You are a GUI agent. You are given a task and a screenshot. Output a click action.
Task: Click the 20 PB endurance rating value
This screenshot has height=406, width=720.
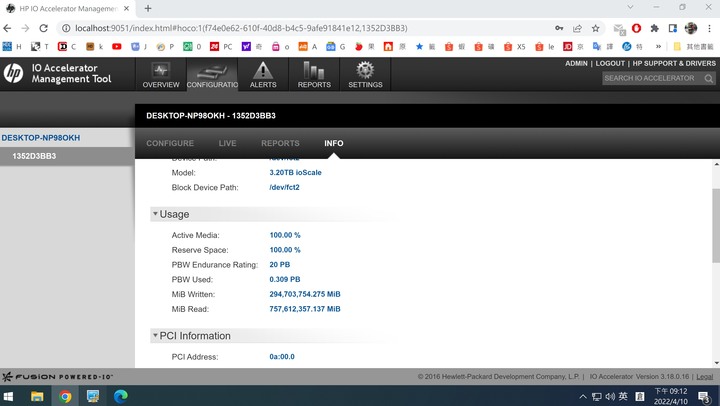click(280, 265)
